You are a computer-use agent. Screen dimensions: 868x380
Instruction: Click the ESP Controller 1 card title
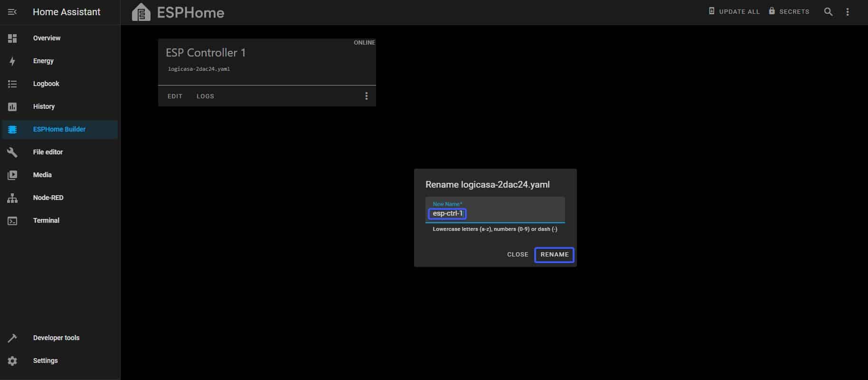coord(206,53)
